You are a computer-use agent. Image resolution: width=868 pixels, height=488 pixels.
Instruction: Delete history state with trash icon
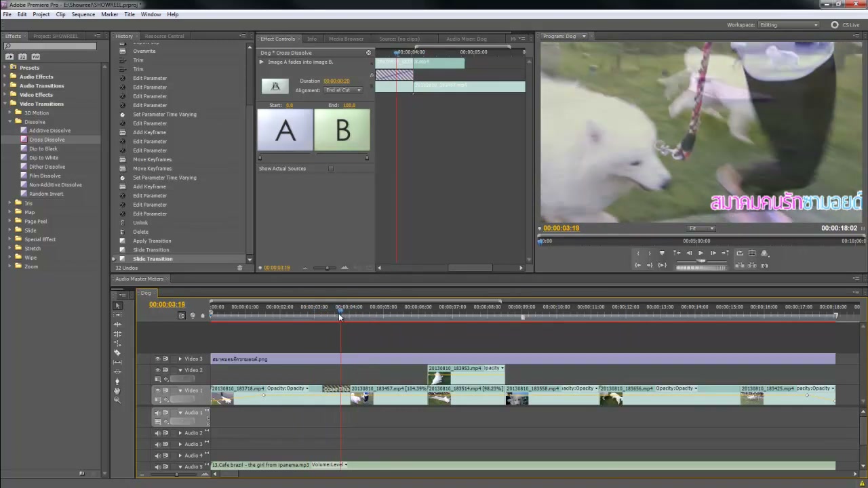[239, 268]
